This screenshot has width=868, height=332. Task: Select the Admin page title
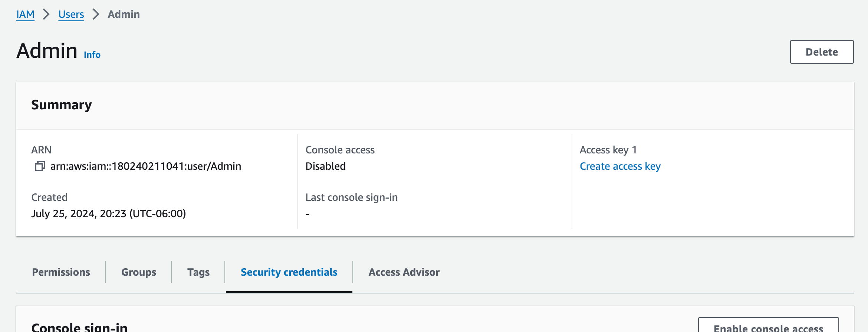tap(47, 51)
